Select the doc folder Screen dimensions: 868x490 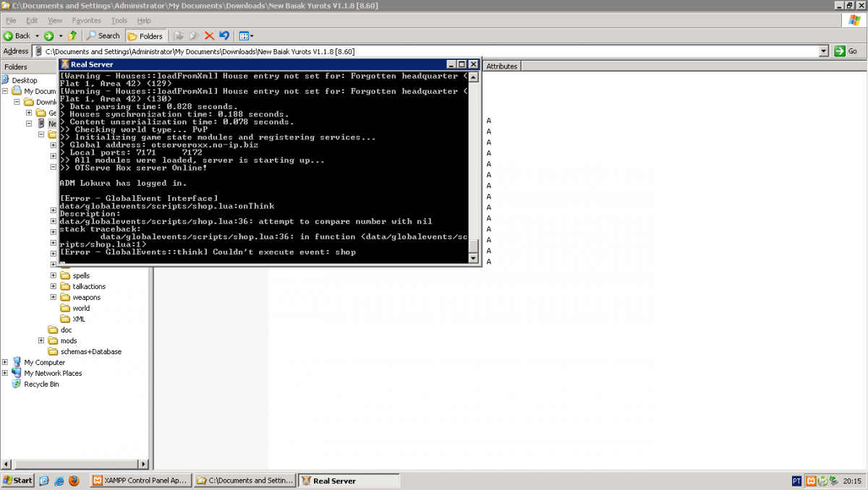[x=67, y=330]
